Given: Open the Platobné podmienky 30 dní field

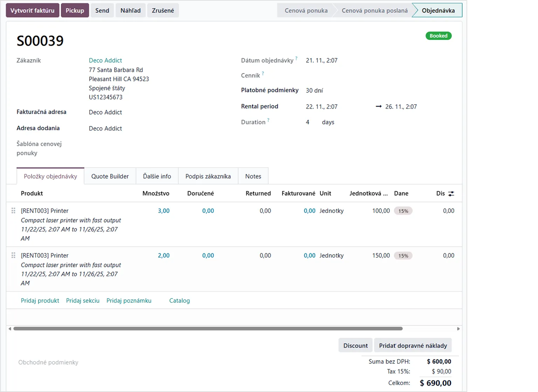Looking at the screenshot, I should coord(314,90).
